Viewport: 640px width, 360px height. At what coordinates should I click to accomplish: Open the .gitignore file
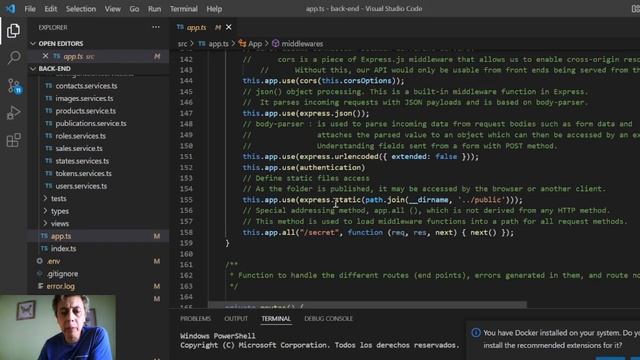(62, 273)
